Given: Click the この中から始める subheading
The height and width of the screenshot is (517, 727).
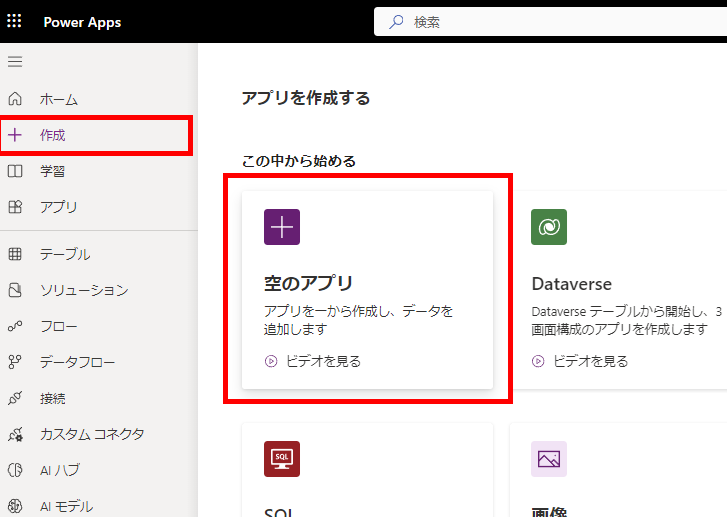Looking at the screenshot, I should (299, 161).
